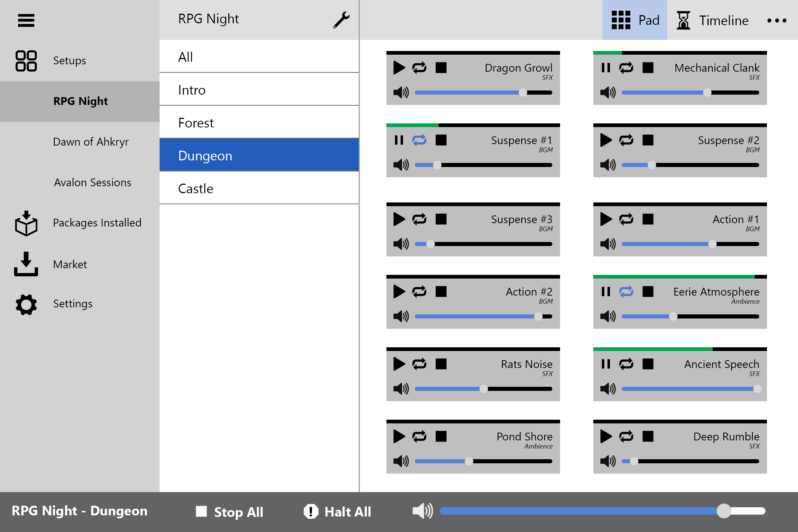Expand Packages Installed section
798x532 pixels.
97,223
